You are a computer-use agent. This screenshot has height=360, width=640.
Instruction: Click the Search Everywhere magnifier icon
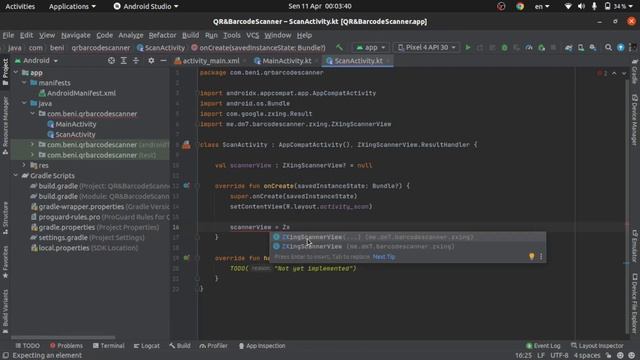tap(608, 48)
